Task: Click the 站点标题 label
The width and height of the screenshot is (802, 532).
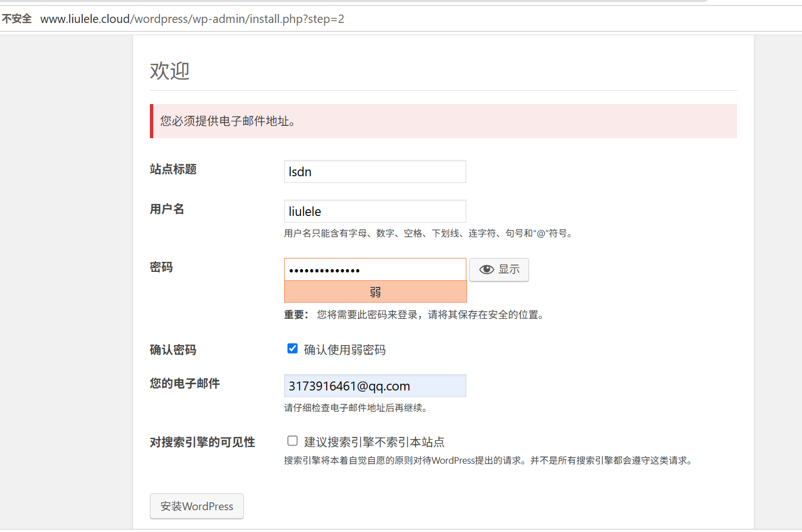Action: pyautogui.click(x=173, y=170)
